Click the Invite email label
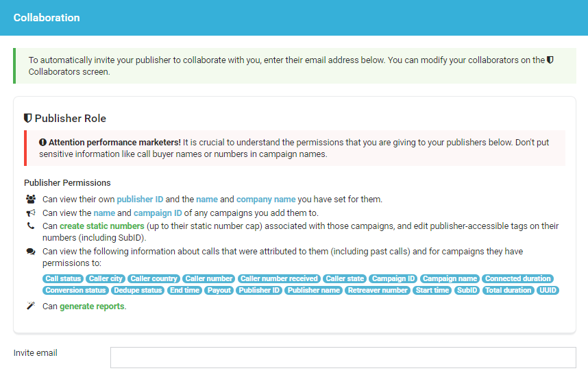The height and width of the screenshot is (373, 588). pos(35,352)
